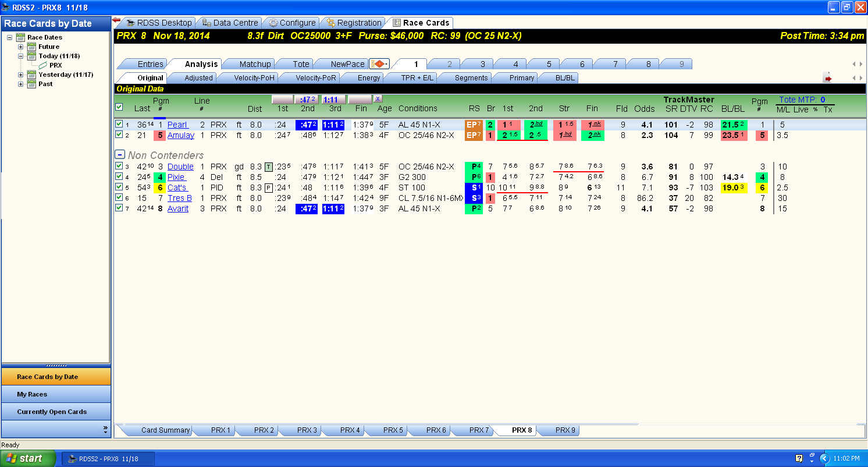This screenshot has height=467, width=868.
Task: Click the red 23.5 BL/BL cell in Amulay's row
Action: (734, 135)
